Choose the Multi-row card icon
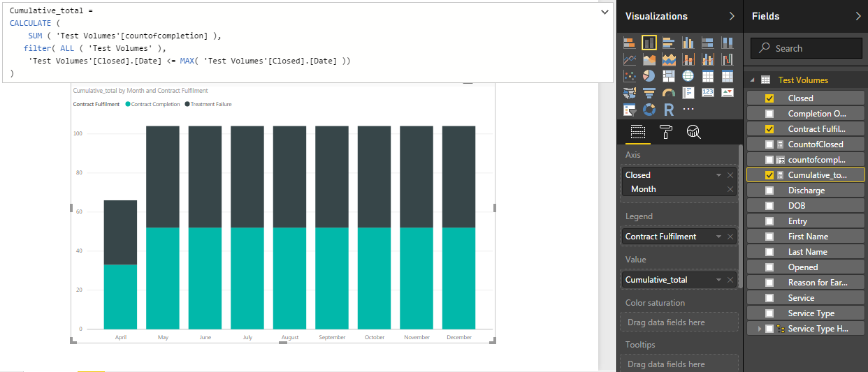The width and height of the screenshot is (868, 372). click(x=688, y=93)
